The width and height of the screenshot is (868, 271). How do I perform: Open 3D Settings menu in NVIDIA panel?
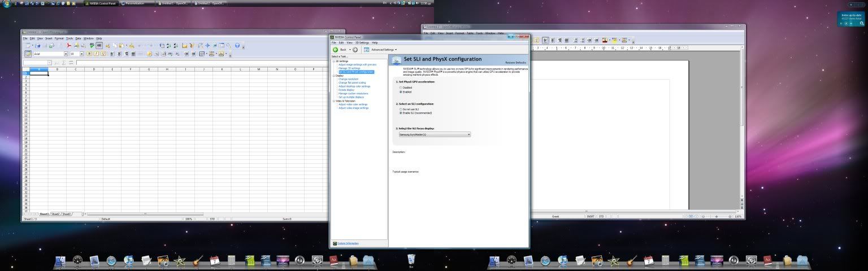pos(362,42)
